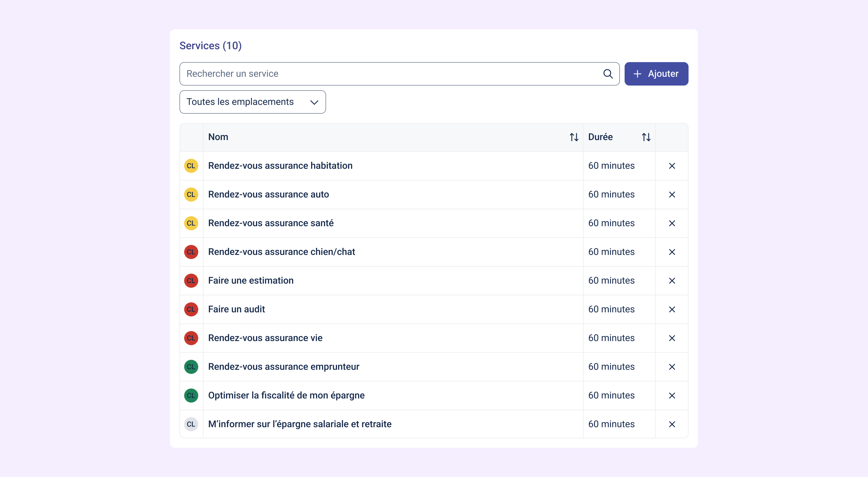Open Rendez-vous assurance santé service
The height and width of the screenshot is (477, 868).
[x=271, y=223]
